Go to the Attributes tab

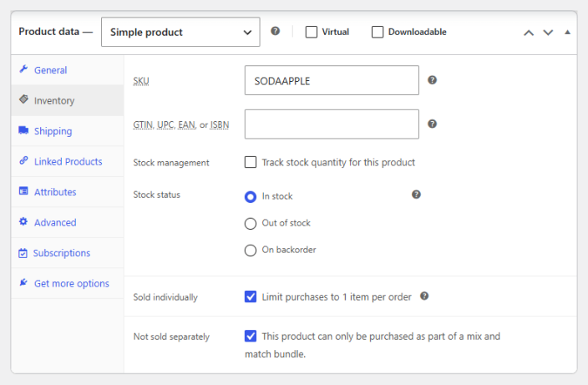point(68,192)
